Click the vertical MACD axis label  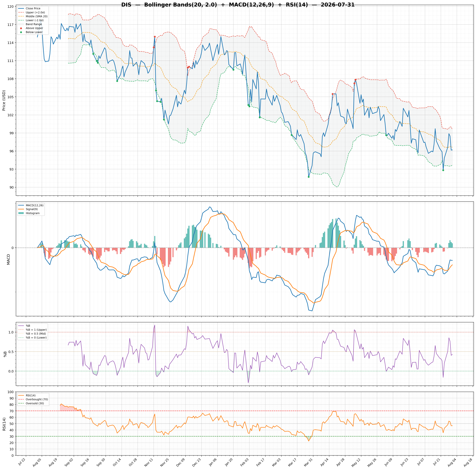point(8,259)
